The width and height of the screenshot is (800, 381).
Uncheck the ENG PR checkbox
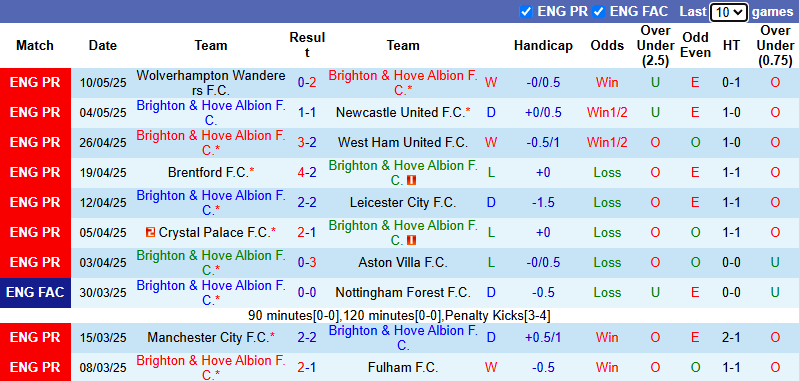(526, 12)
